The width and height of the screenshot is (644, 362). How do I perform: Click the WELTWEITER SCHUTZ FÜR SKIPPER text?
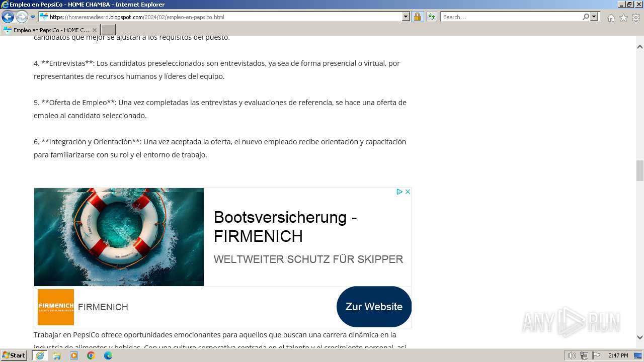pos(308,259)
